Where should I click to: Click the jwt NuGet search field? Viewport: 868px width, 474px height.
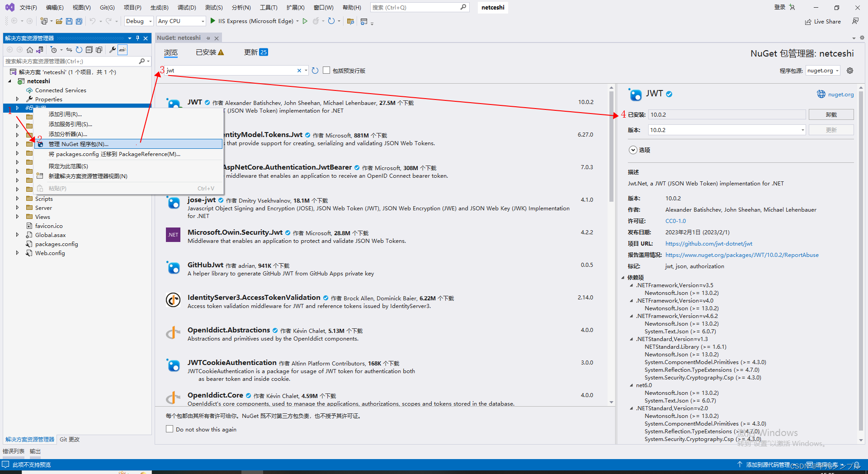(x=230, y=71)
